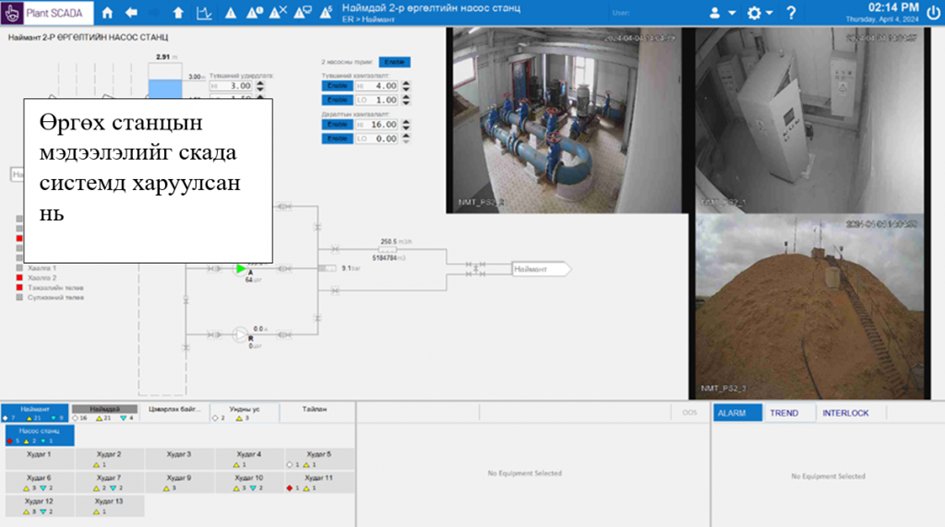Select the Наймдай area tab
Screen dimensions: 945x527
coord(105,413)
